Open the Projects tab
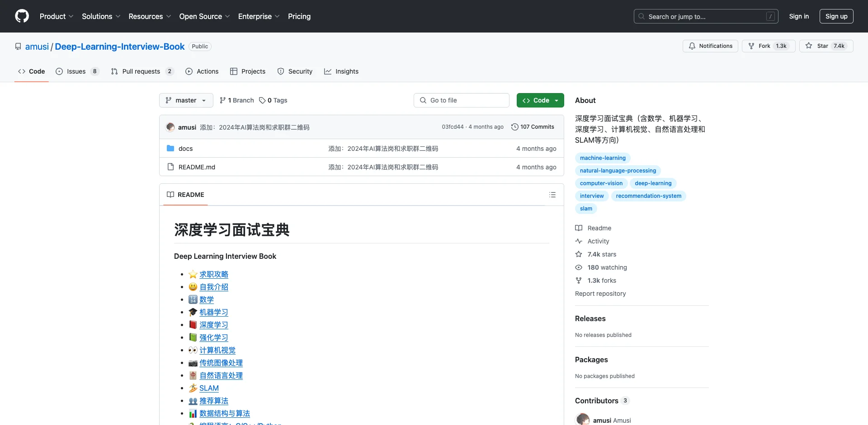The height and width of the screenshot is (425, 868). [248, 71]
